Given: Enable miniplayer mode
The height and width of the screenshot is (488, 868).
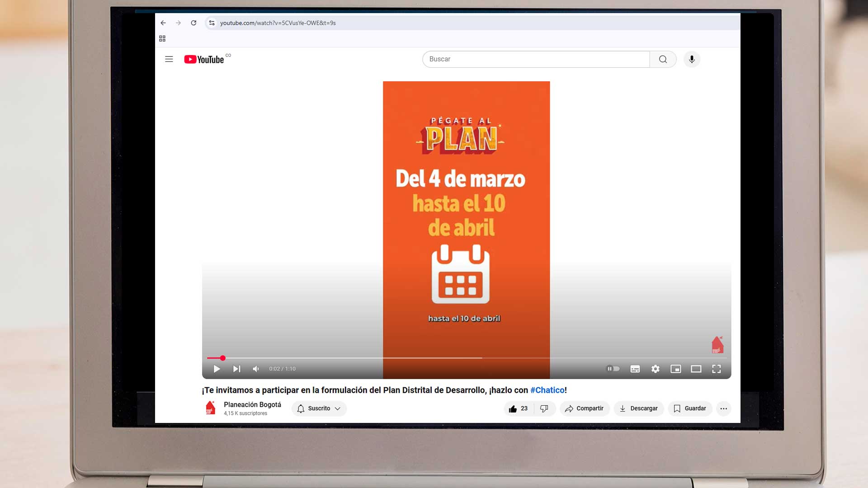Looking at the screenshot, I should [676, 369].
